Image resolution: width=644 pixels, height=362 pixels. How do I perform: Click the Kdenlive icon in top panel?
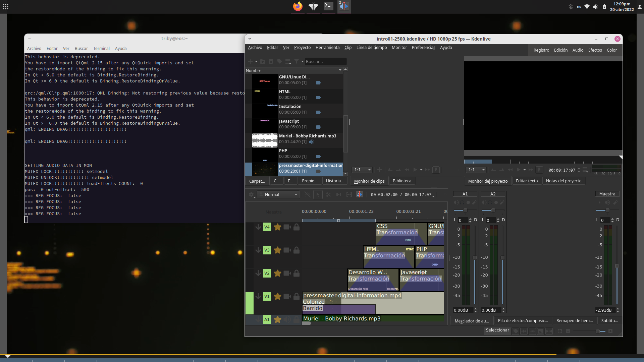click(x=344, y=6)
